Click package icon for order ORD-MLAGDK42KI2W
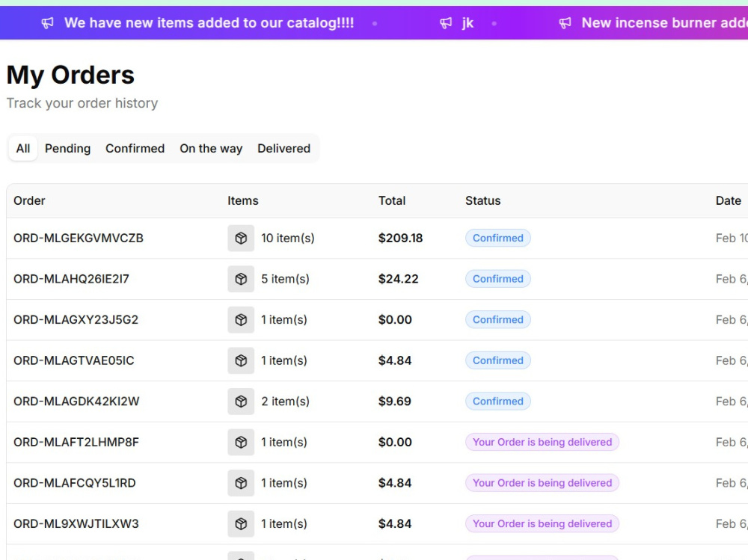Image resolution: width=748 pixels, height=560 pixels. pyautogui.click(x=241, y=401)
